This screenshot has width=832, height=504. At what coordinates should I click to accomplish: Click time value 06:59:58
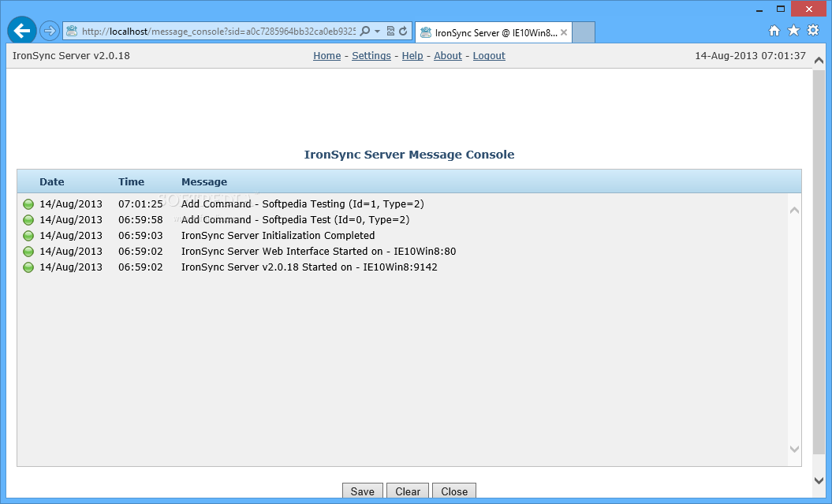pyautogui.click(x=140, y=219)
